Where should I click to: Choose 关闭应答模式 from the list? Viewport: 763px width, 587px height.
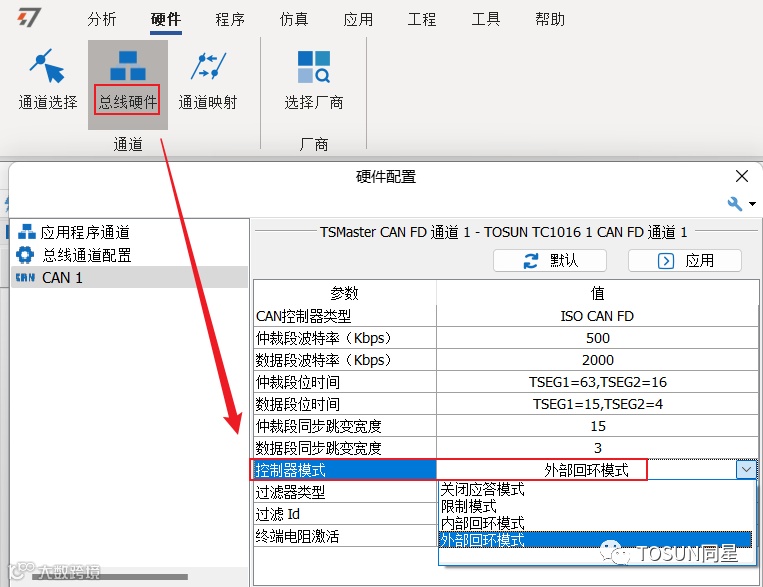point(597,489)
